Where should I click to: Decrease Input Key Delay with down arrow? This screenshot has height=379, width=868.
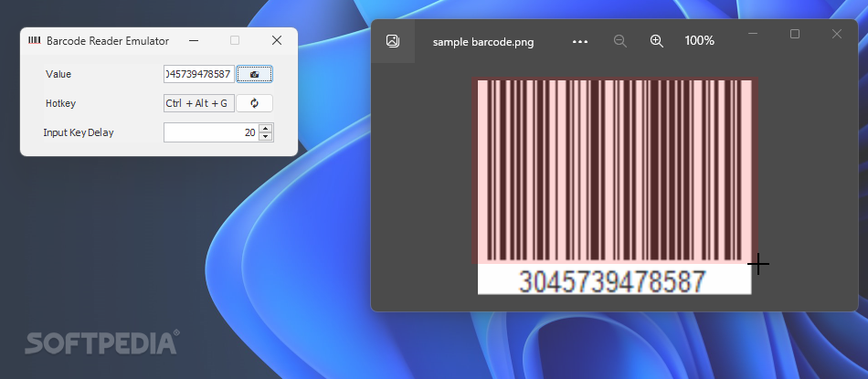[266, 137]
